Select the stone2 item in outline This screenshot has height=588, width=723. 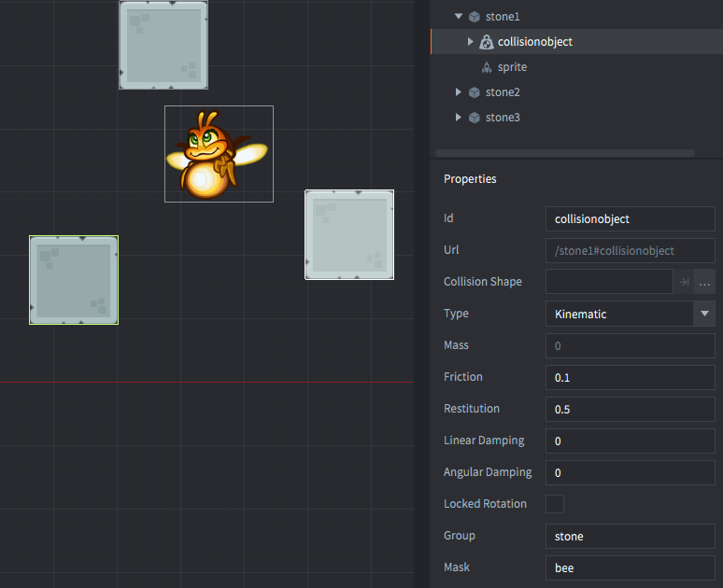503,92
